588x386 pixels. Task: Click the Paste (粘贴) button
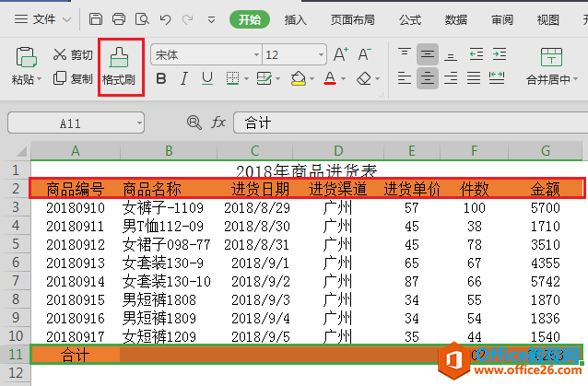click(25, 64)
